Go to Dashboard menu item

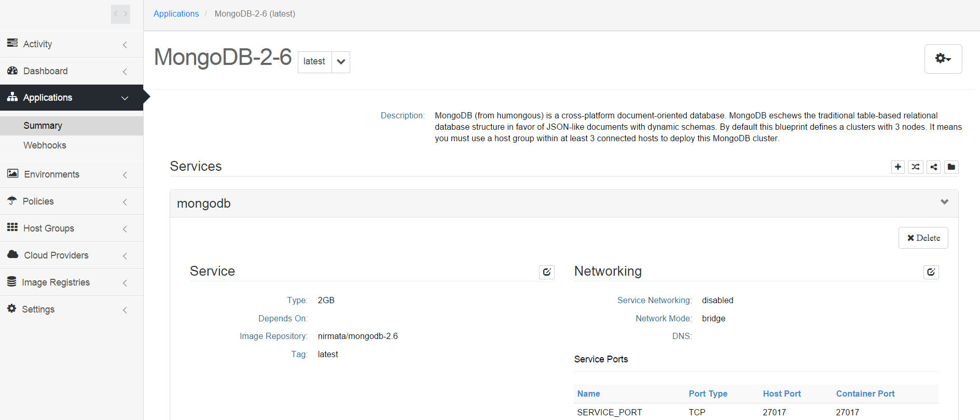pyautogui.click(x=72, y=71)
